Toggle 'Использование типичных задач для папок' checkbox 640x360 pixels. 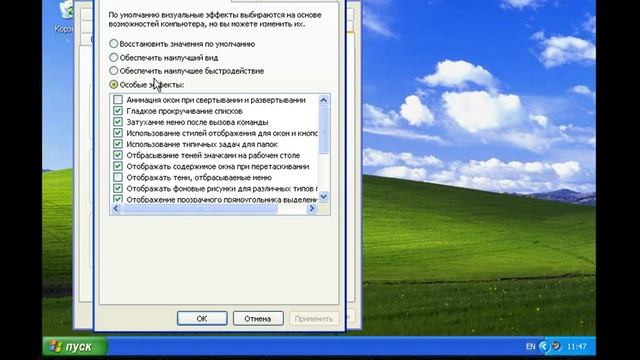click(118, 144)
